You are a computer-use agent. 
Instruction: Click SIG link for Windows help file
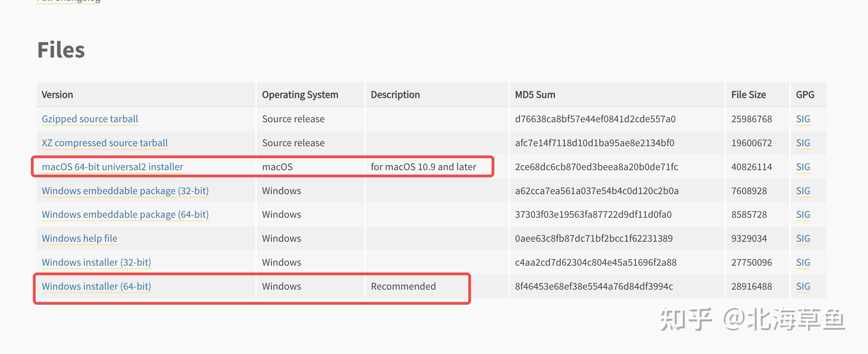click(803, 238)
